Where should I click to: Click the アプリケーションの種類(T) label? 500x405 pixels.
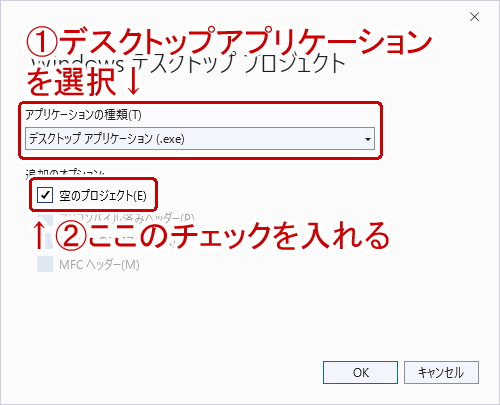click(x=83, y=115)
